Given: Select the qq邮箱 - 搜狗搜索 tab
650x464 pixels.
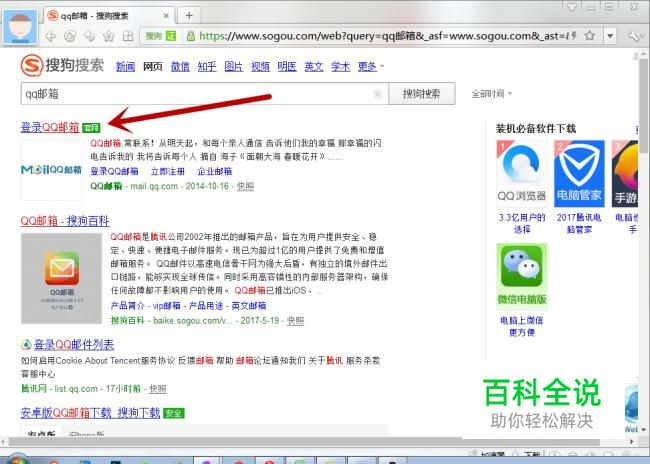Looking at the screenshot, I should (x=109, y=16).
